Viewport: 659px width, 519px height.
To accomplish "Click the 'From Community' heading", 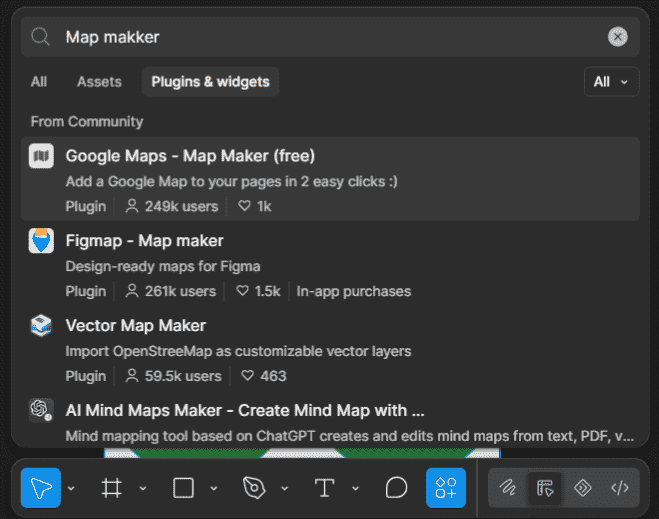I will pyautogui.click(x=87, y=121).
